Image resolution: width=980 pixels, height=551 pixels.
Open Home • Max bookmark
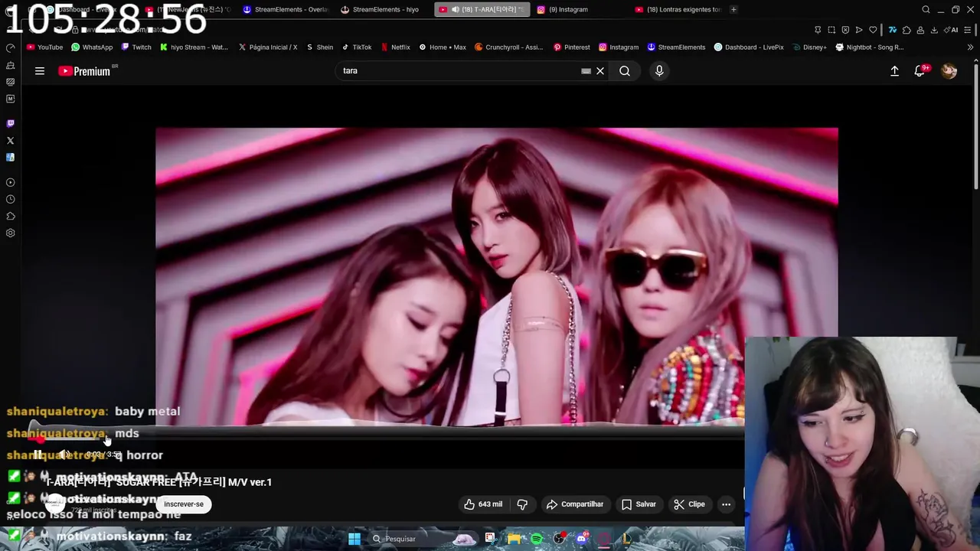(x=442, y=47)
